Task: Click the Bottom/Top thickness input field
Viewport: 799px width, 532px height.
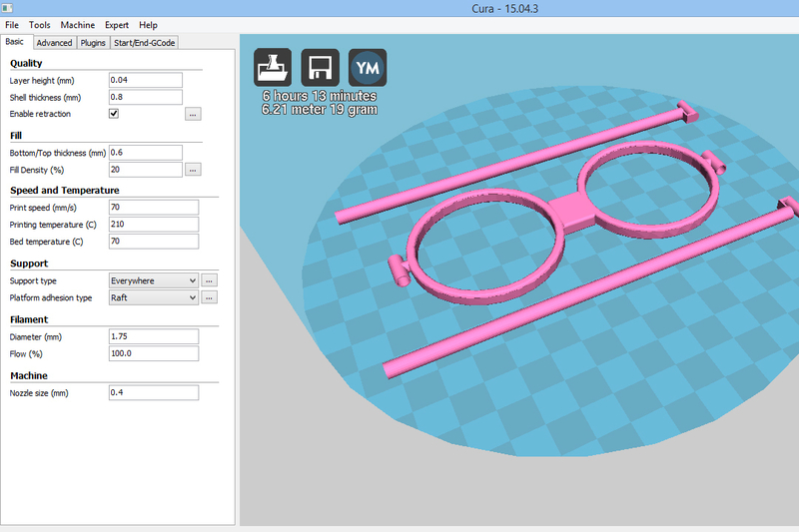Action: pos(145,153)
